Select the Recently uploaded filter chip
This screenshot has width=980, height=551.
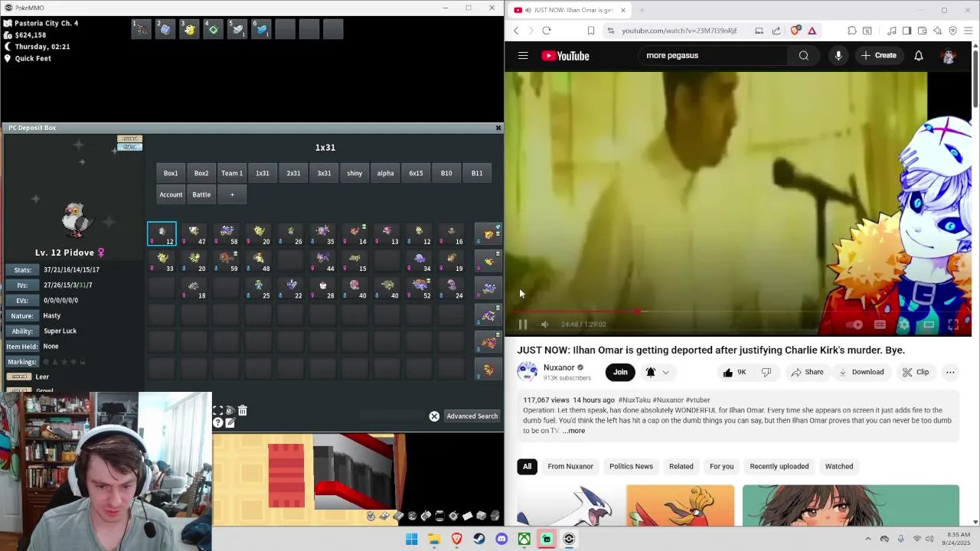pos(779,466)
